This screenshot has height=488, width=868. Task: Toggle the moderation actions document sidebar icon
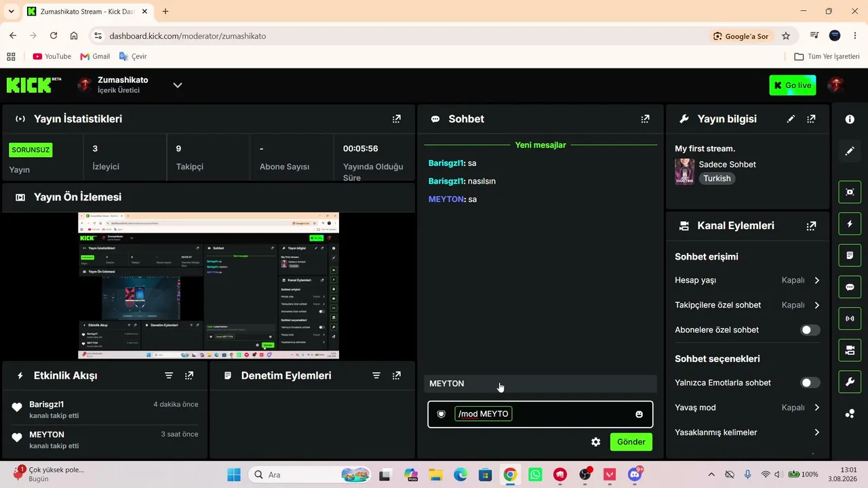pos(850,256)
